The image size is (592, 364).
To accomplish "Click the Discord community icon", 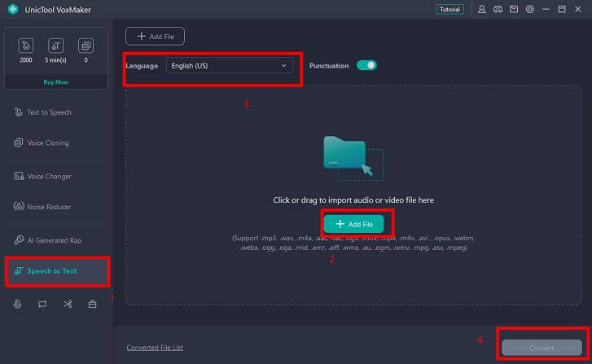I will click(498, 9).
